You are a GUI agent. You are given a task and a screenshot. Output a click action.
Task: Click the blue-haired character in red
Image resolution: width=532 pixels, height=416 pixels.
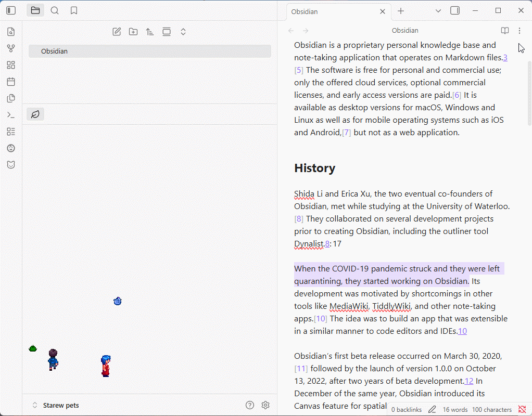coord(106,366)
